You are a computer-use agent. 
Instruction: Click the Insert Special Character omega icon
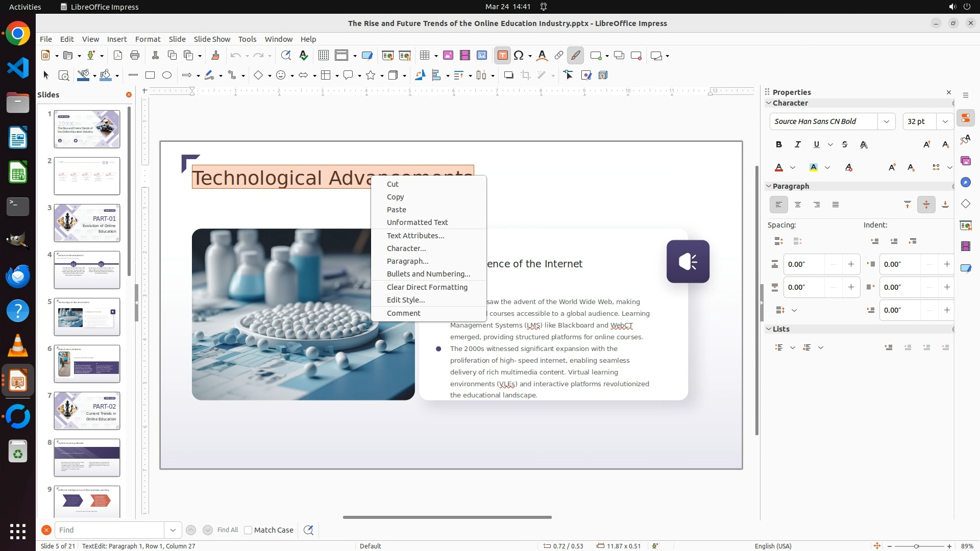(519, 56)
